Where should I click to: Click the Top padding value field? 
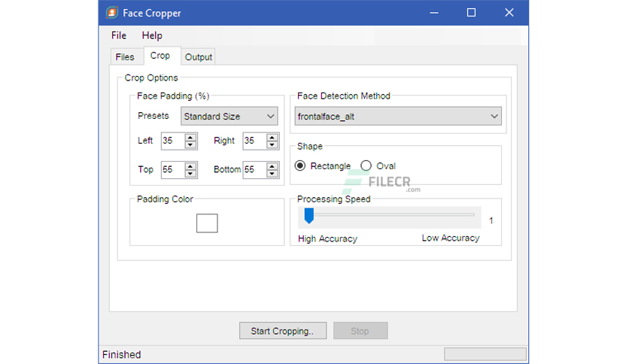pos(173,169)
